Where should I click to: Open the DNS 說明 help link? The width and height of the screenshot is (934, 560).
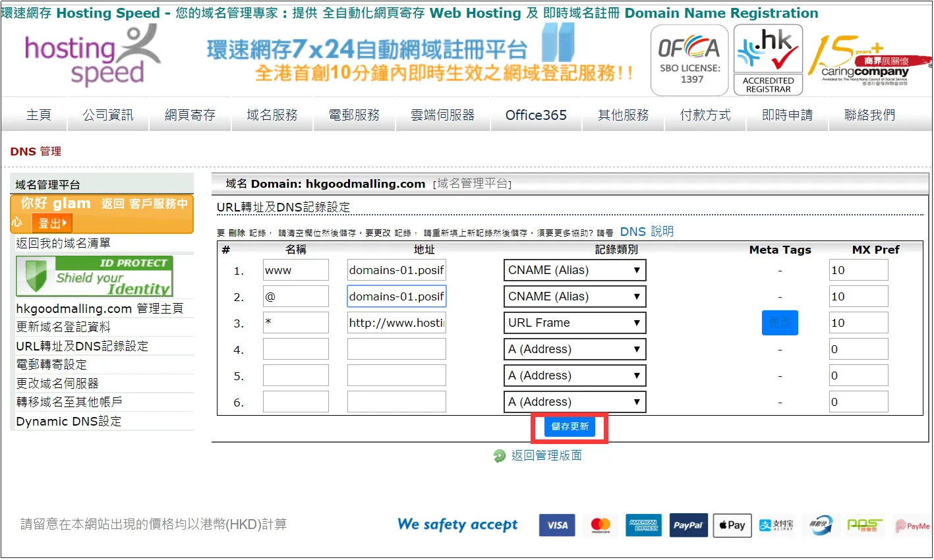click(647, 231)
